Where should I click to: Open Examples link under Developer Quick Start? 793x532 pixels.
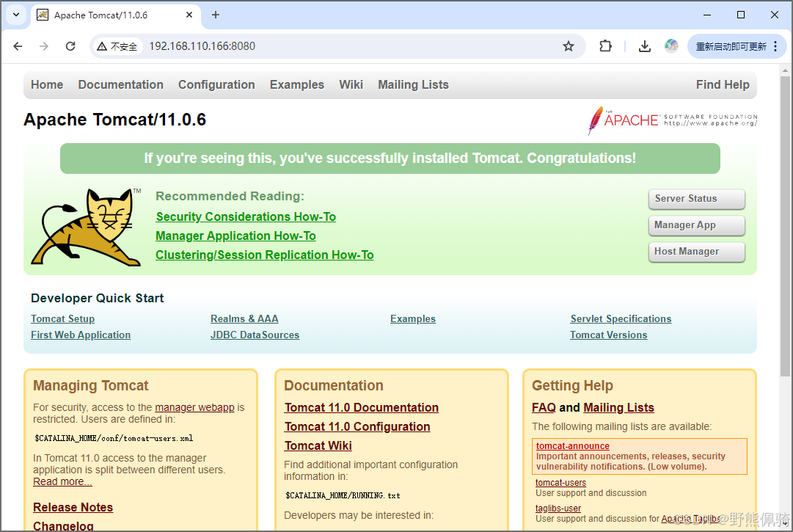413,319
